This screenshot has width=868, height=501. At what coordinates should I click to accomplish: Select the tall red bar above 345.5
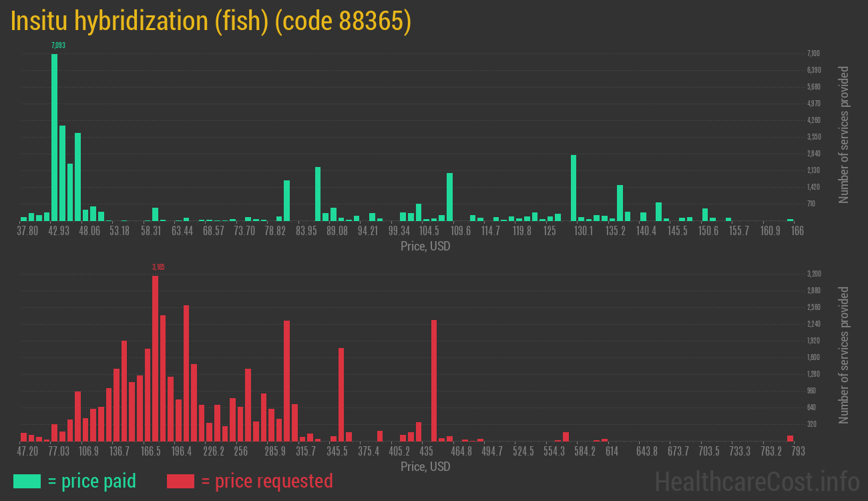pos(341,394)
